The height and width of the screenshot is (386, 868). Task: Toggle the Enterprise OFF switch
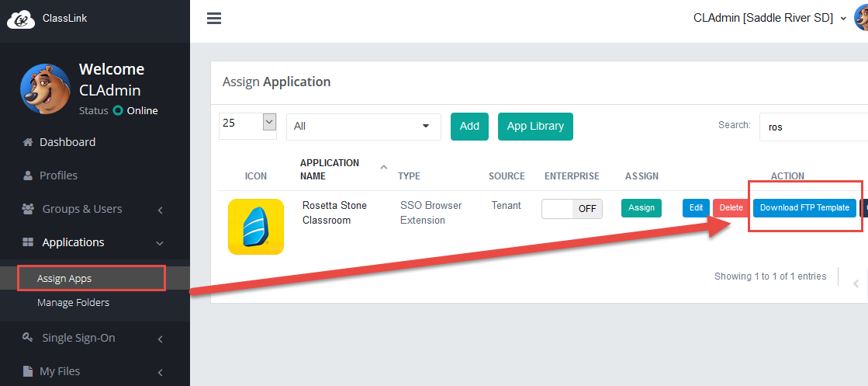pos(572,208)
